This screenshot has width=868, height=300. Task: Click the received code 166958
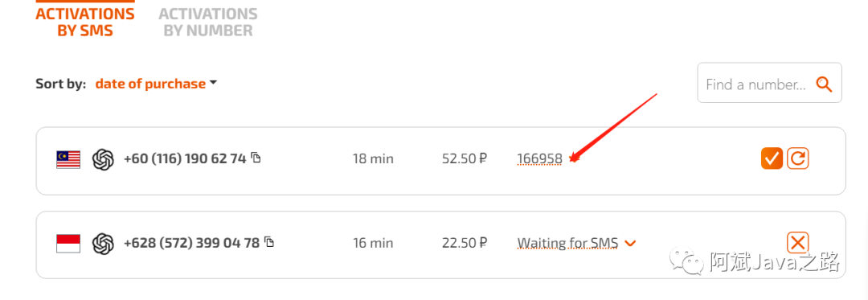click(x=540, y=159)
